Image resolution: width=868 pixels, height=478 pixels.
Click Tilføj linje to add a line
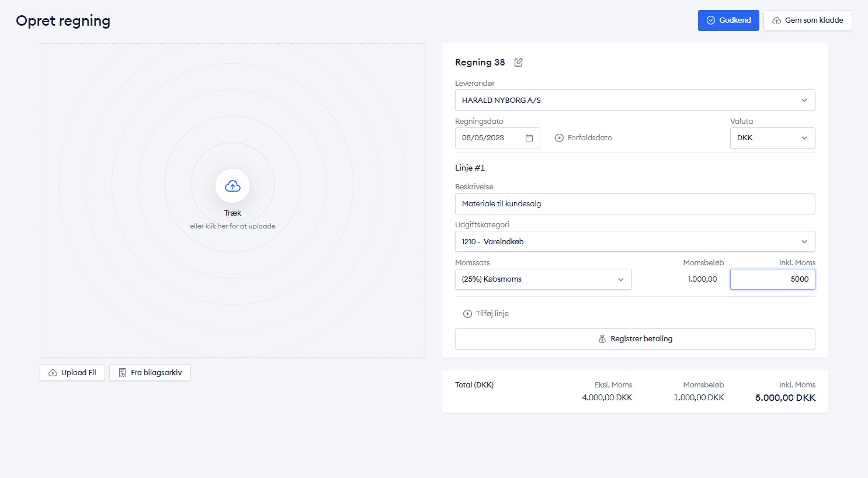click(485, 314)
